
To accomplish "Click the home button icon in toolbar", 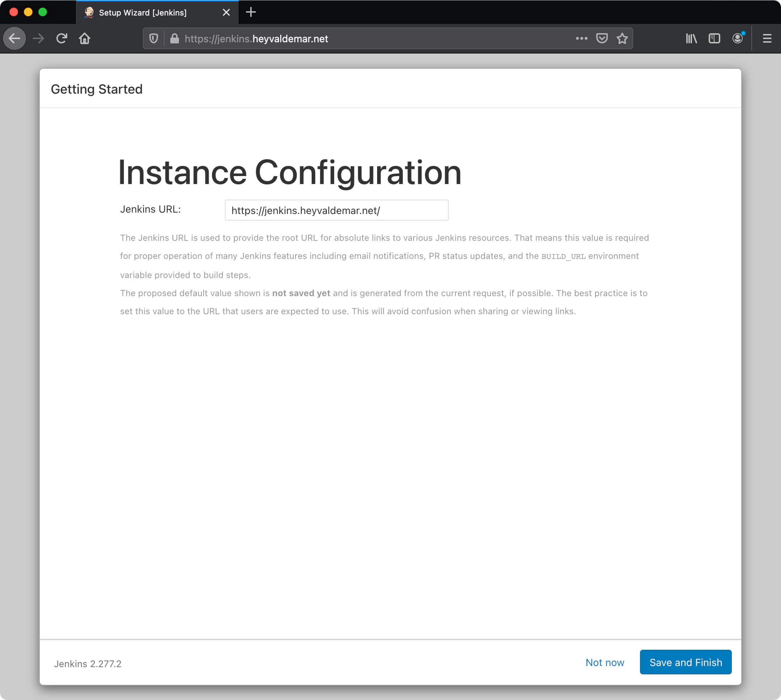I will coord(85,39).
